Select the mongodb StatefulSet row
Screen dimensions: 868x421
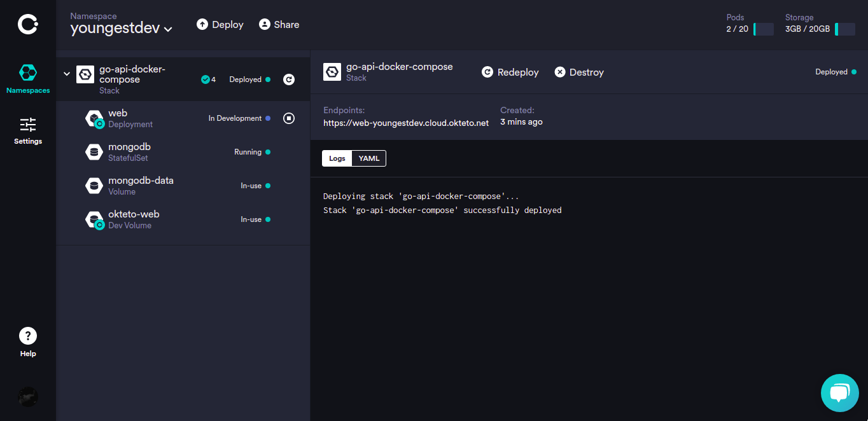tap(183, 152)
